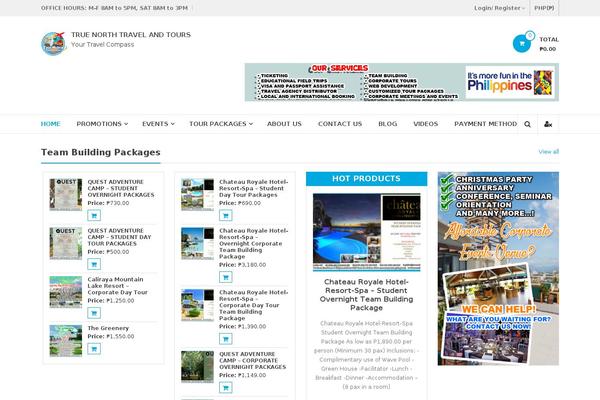Open Chateau Royale Corporate Day Tour thumbnail
The image size is (600, 400).
pyautogui.click(x=197, y=305)
